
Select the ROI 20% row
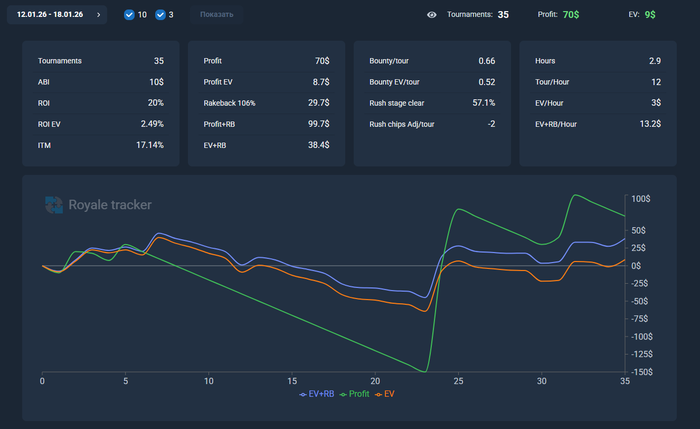click(x=100, y=103)
